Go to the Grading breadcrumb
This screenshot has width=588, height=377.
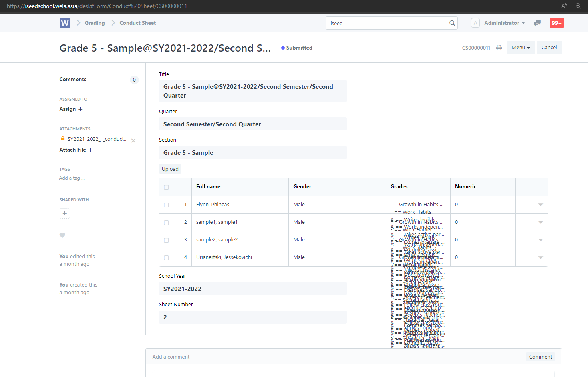[x=95, y=23]
